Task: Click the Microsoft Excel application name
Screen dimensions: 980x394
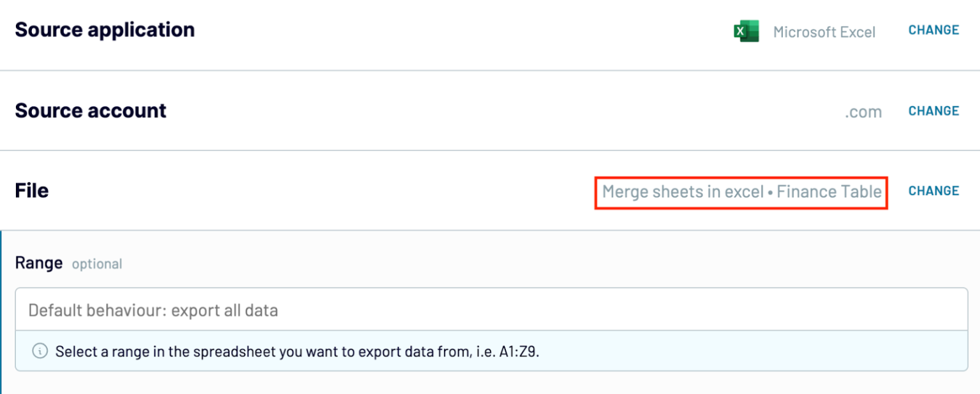Action: pyautogui.click(x=824, y=32)
